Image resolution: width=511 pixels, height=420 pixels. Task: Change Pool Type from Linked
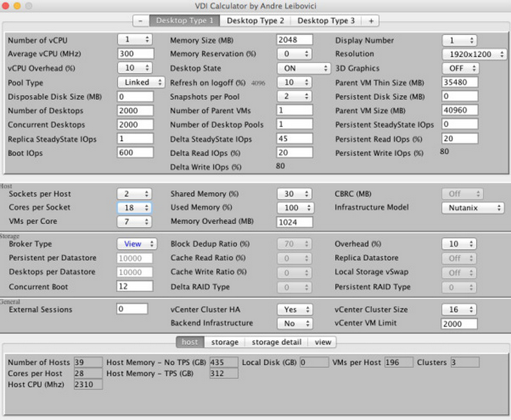[x=141, y=82]
